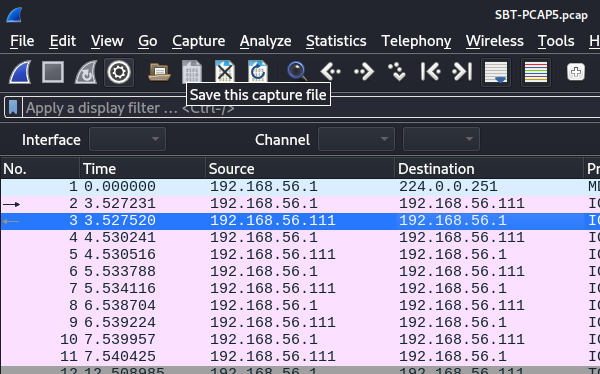Jump to the last packet
Screen dimensions: 600x374
point(462,72)
